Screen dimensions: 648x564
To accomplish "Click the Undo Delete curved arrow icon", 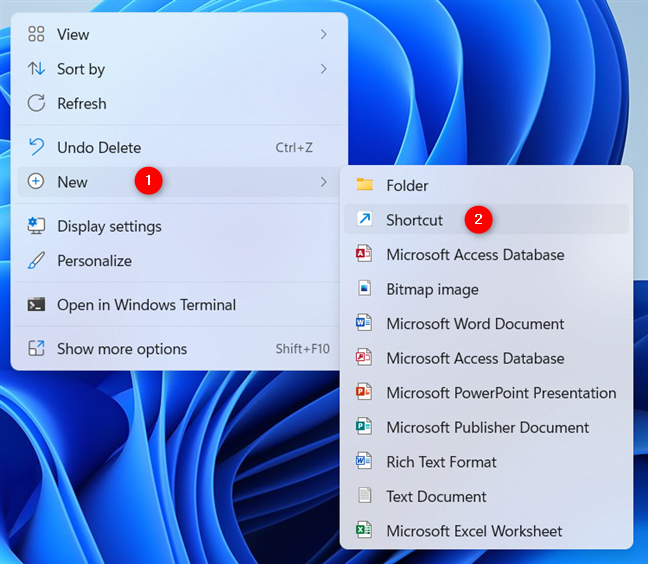I will click(x=36, y=147).
